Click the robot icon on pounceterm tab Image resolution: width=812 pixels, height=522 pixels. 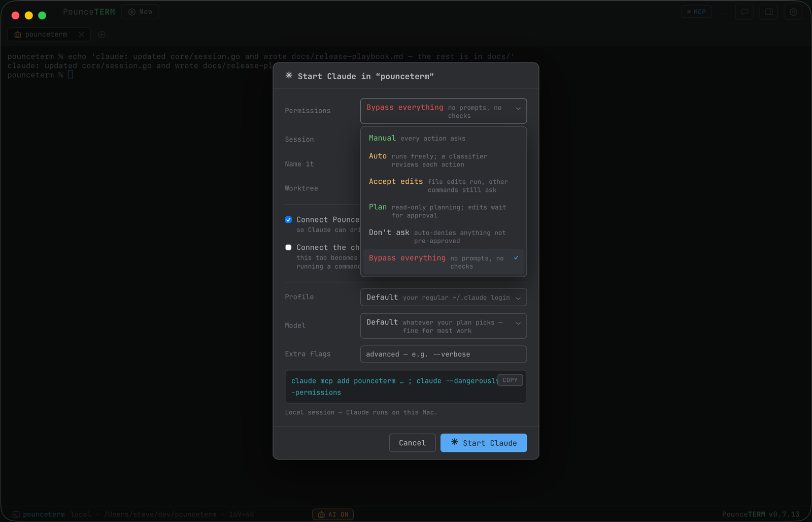[x=18, y=35]
